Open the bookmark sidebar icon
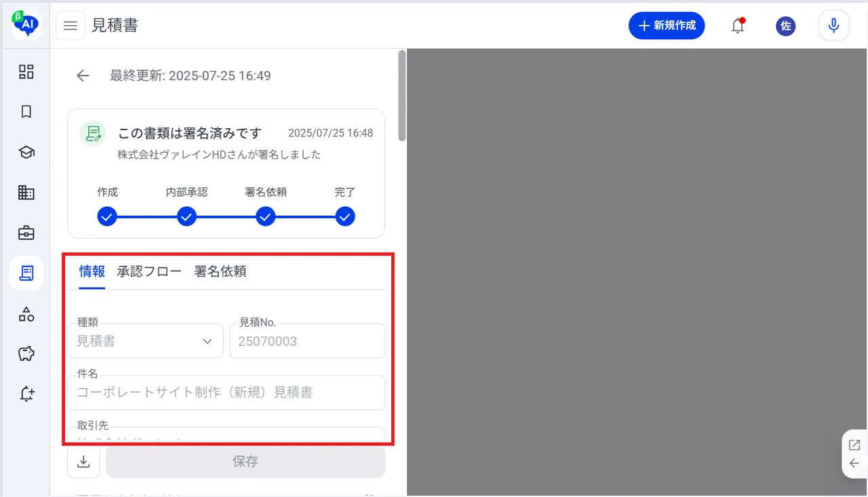Image resolution: width=868 pixels, height=497 pixels. (26, 112)
